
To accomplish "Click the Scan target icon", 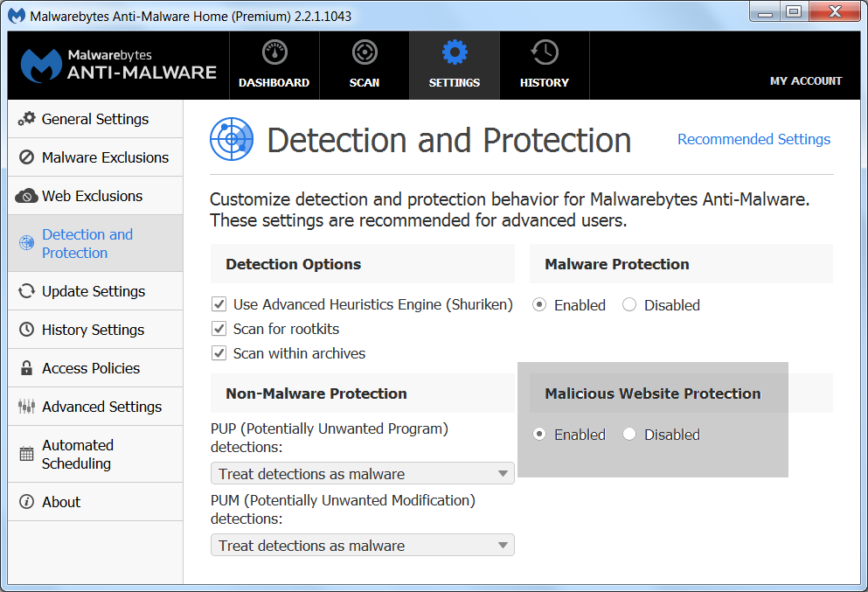I will click(x=365, y=52).
